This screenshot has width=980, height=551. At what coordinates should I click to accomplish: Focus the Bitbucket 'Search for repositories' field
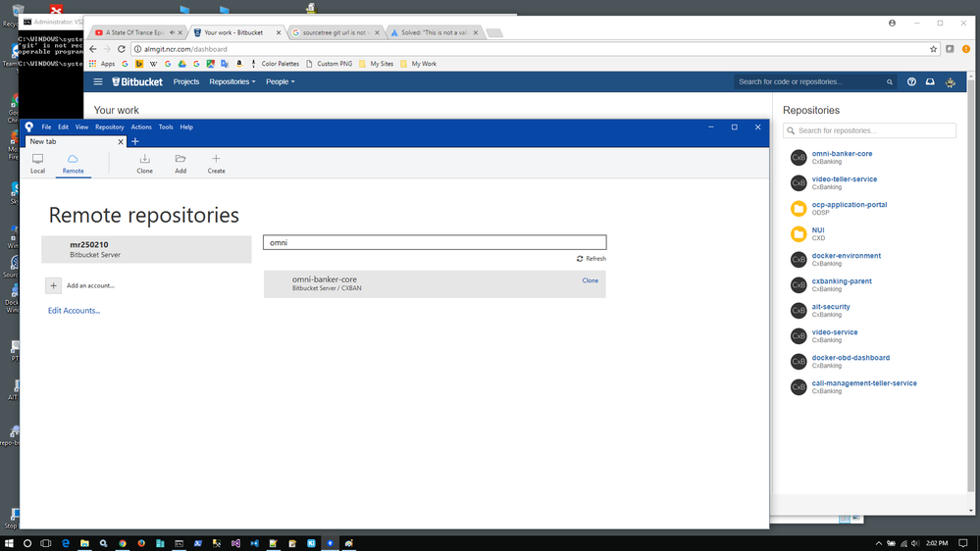pos(869,130)
